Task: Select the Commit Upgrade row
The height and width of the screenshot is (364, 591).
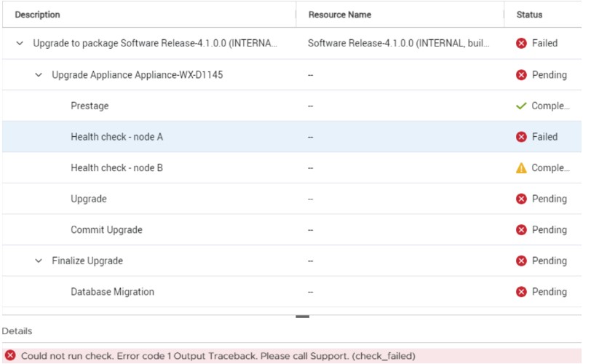Action: click(x=292, y=230)
